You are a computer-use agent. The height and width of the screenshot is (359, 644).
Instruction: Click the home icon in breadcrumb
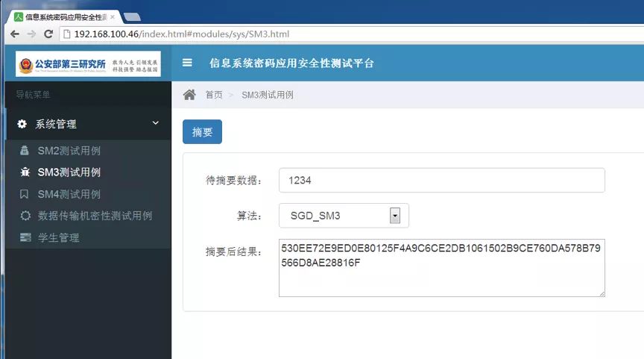(x=189, y=95)
